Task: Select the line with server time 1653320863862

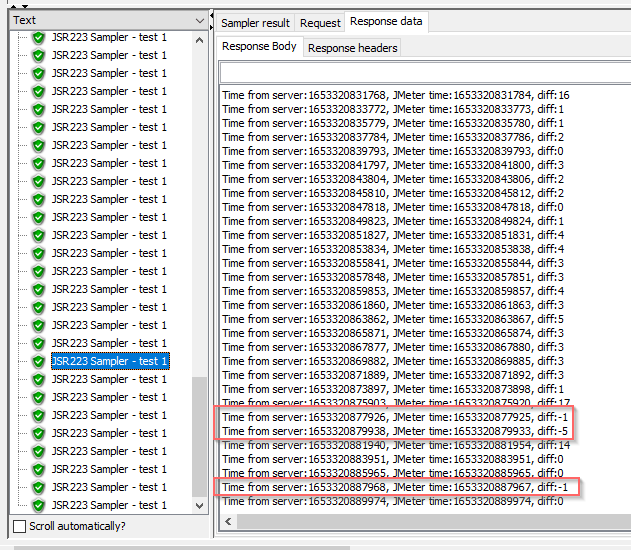Action: click(x=393, y=319)
